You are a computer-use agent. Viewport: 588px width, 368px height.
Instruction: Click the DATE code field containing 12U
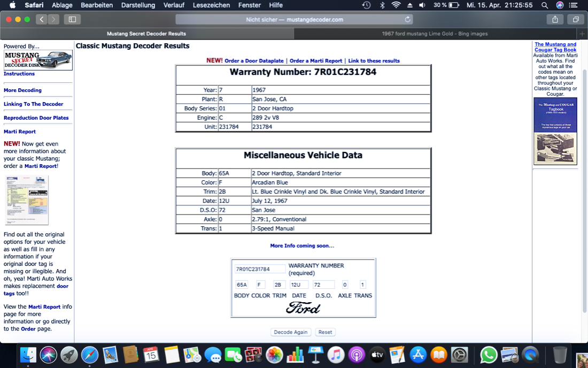pyautogui.click(x=299, y=285)
